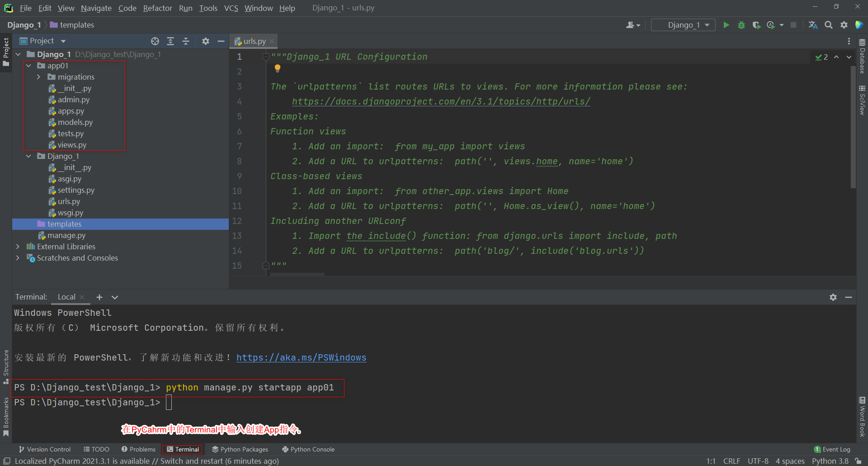Viewport: 868px width, 466px height.
Task: Open the File menu
Action: (26, 8)
